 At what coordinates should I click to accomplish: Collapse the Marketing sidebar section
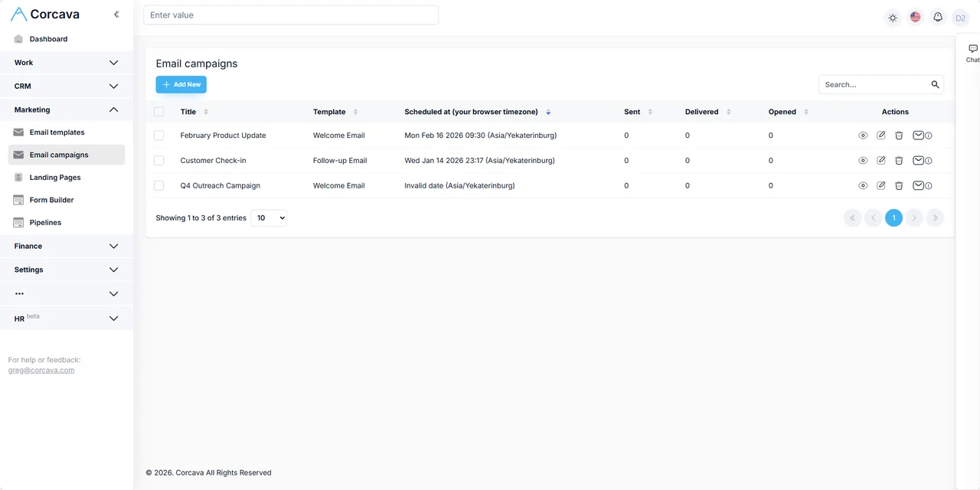[67, 110]
